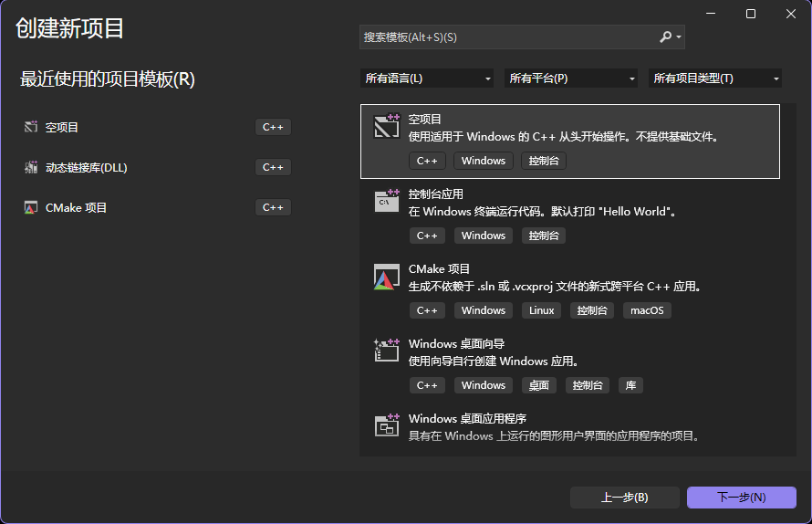
Task: Click the 动态链接库(DLL) icon in recent templates
Action: [x=30, y=167]
